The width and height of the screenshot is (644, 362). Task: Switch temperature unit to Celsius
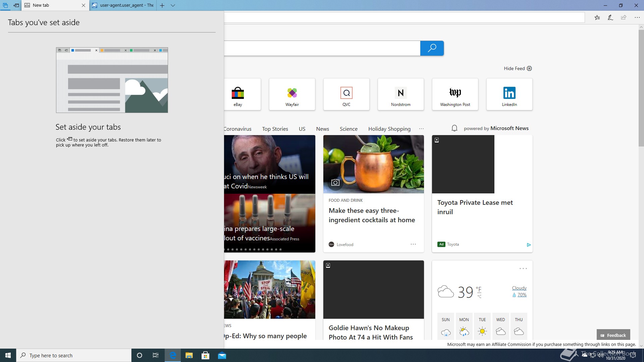pos(479,297)
